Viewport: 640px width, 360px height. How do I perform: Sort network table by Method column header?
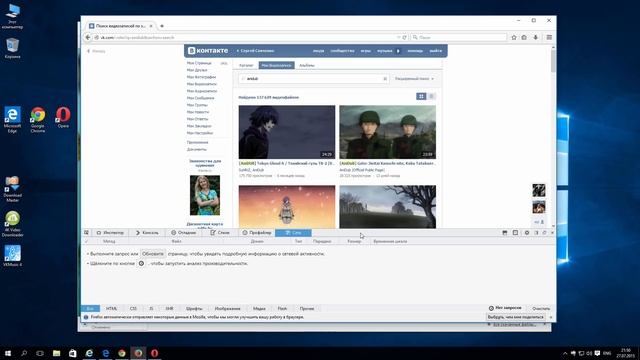(109, 241)
